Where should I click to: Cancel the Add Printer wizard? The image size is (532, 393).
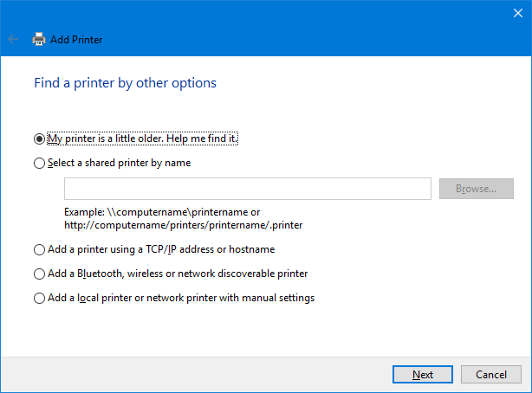pos(491,374)
